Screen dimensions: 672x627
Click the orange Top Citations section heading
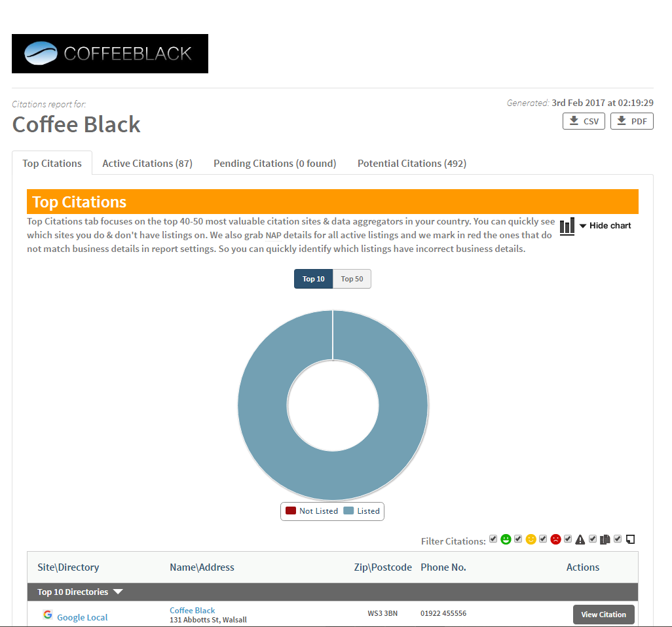(x=333, y=202)
